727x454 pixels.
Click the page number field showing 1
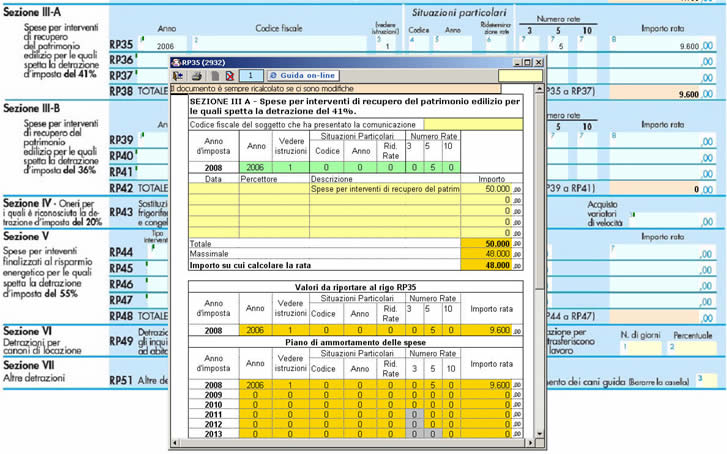251,75
